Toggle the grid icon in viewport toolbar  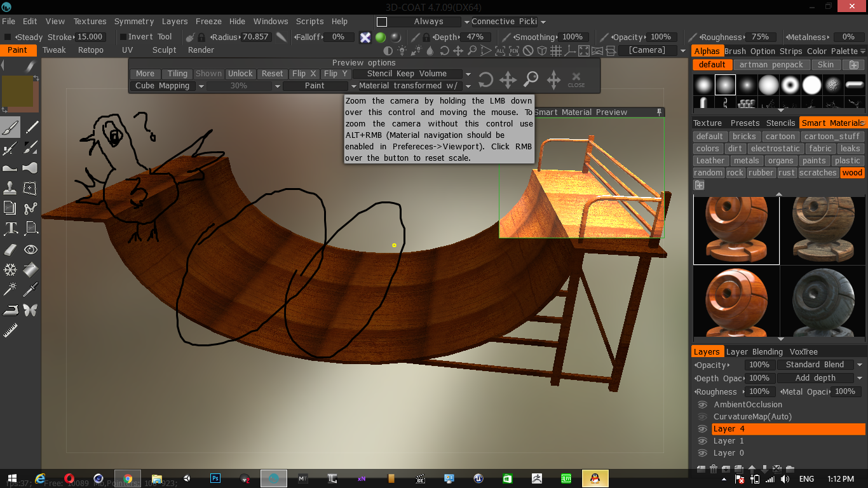[556, 51]
